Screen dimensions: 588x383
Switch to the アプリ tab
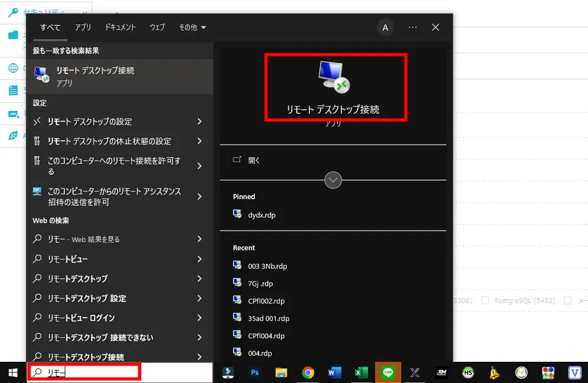tap(83, 27)
